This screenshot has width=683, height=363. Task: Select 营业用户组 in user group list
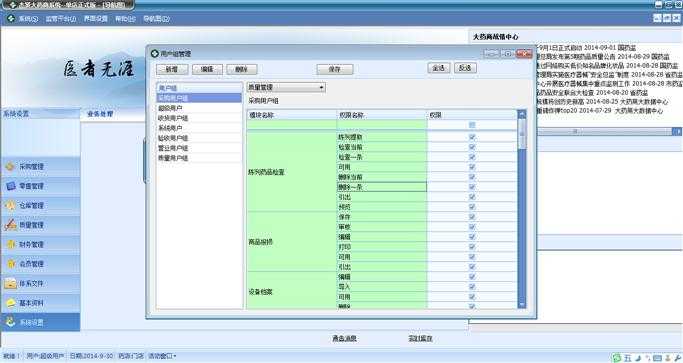pos(199,148)
